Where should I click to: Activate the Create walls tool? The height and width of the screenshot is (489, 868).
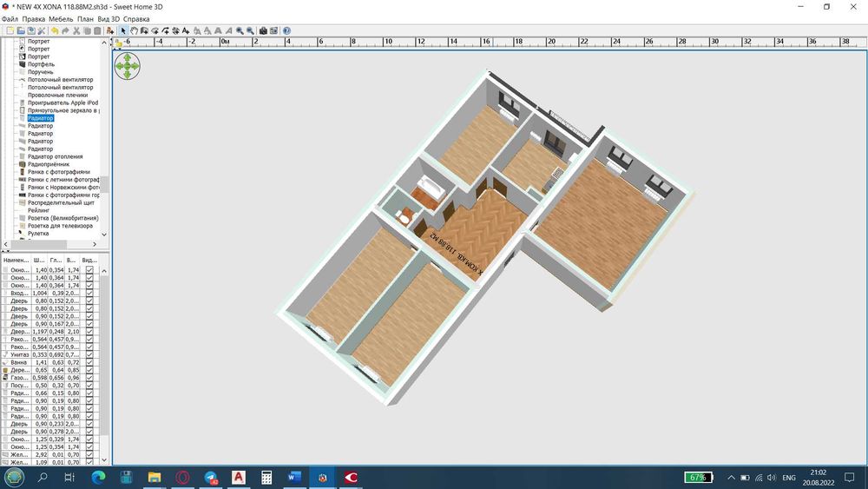click(144, 30)
